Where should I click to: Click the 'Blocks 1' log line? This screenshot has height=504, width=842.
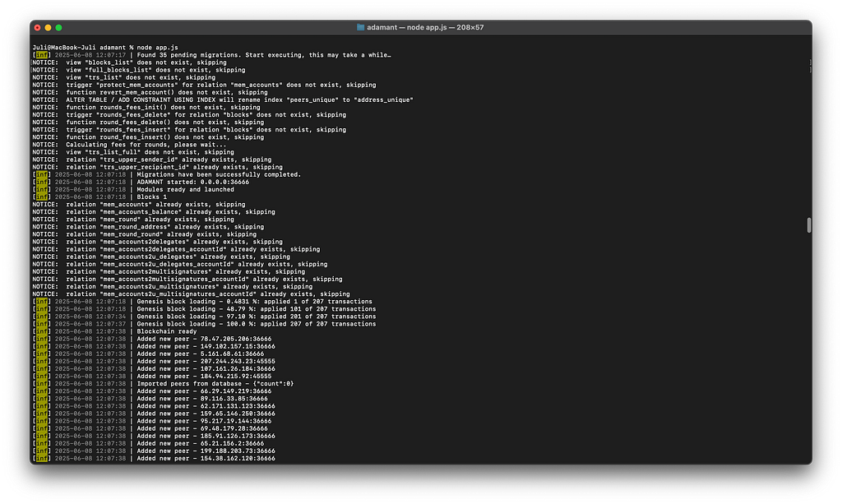click(99, 197)
